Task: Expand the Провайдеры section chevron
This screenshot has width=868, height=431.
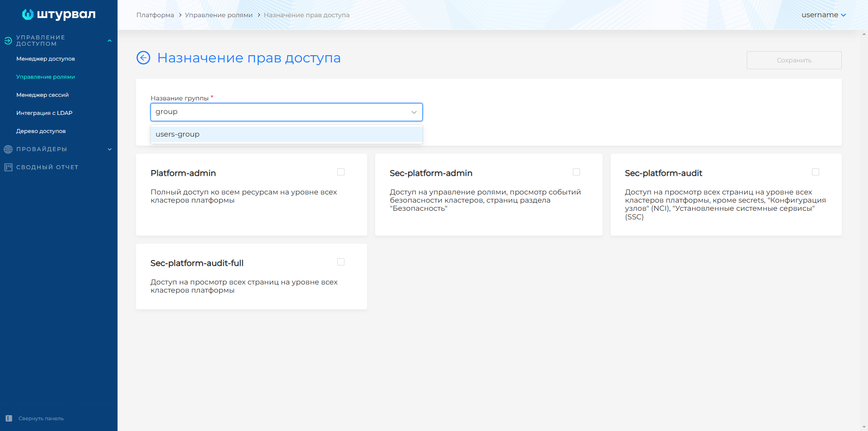Action: 109,149
